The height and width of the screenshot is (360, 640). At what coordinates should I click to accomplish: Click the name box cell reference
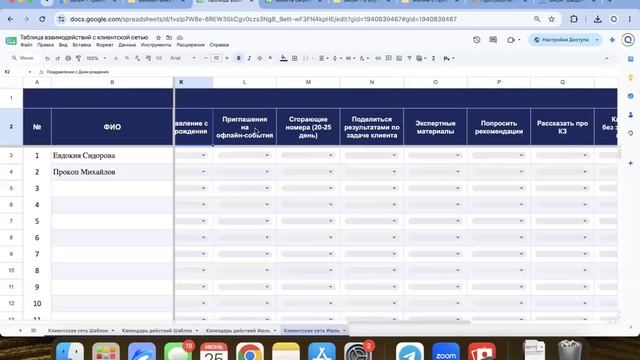coord(16,72)
